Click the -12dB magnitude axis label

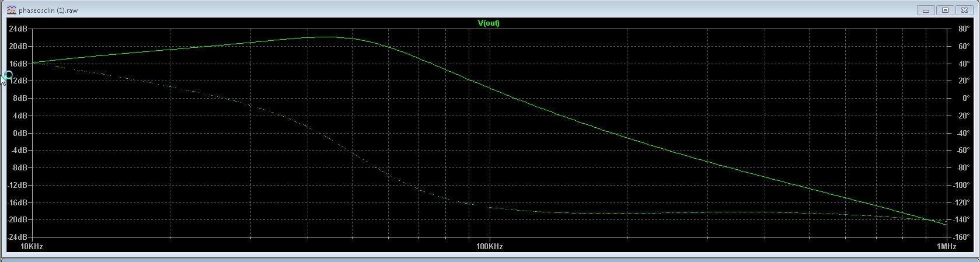[x=18, y=185]
